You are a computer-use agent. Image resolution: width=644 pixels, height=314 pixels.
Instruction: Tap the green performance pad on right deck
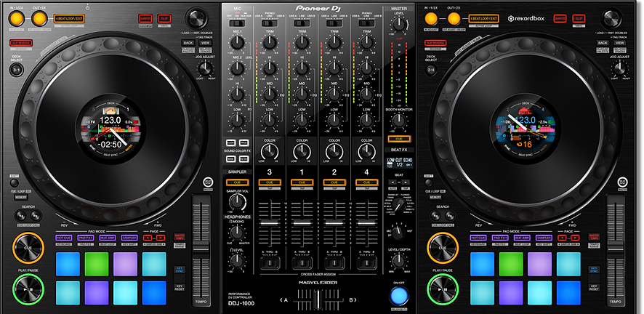(511, 264)
